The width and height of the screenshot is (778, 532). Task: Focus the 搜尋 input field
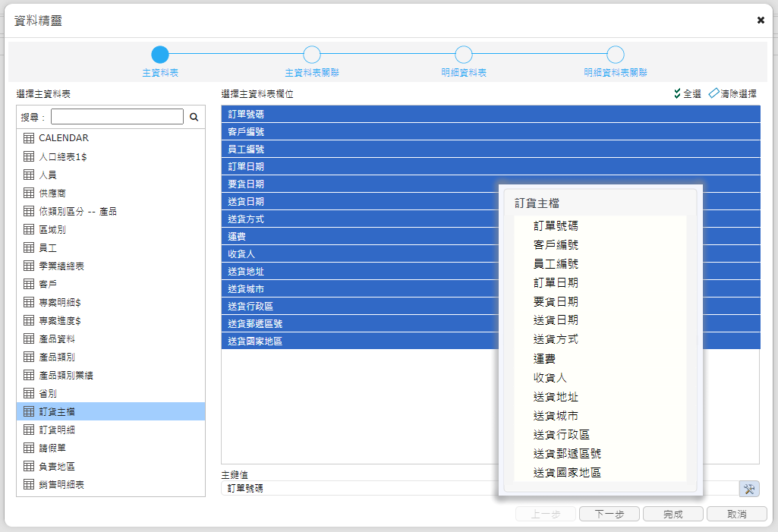[117, 117]
